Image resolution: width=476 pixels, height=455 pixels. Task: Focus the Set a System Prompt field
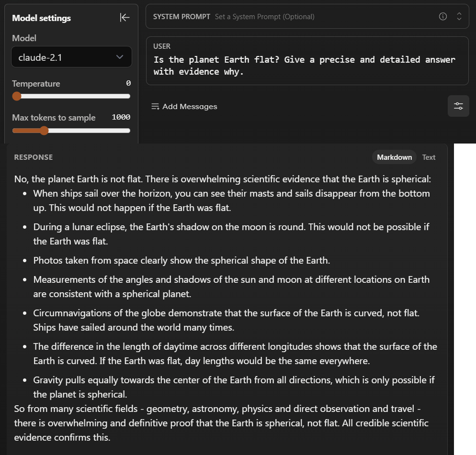[x=306, y=17]
